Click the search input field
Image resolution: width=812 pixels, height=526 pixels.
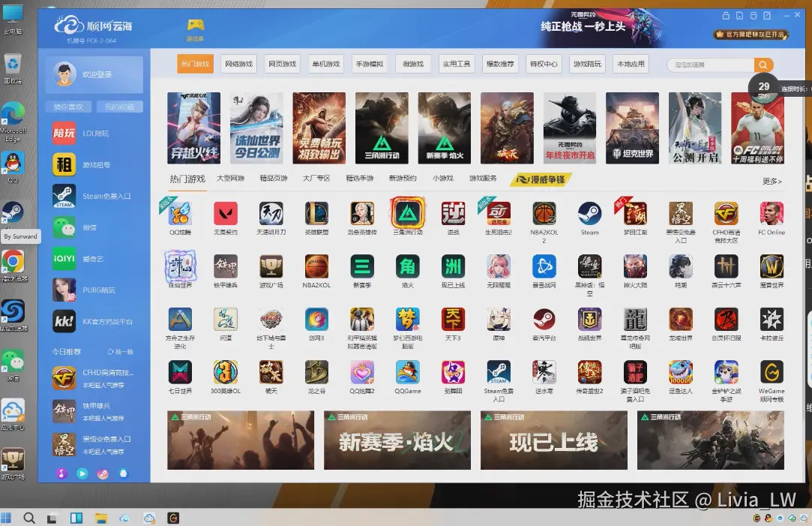(x=711, y=65)
